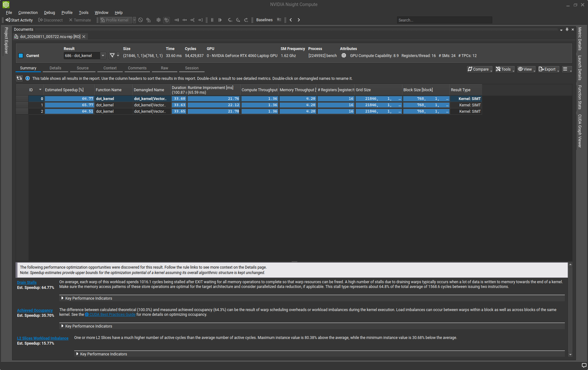Click the Compare button
The image size is (588, 370).
click(480, 69)
